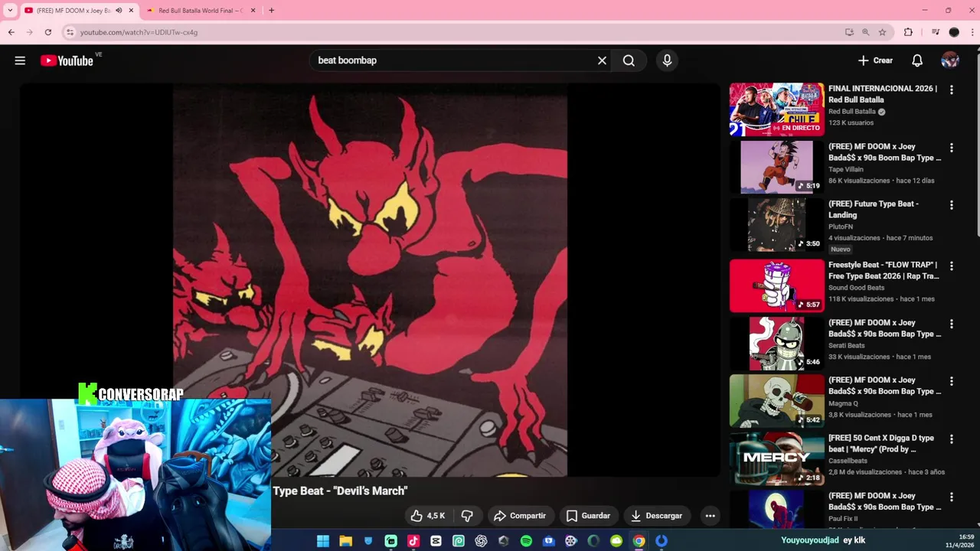The width and height of the screenshot is (980, 551).
Task: Open a new browser tab with plus
Action: (271, 11)
